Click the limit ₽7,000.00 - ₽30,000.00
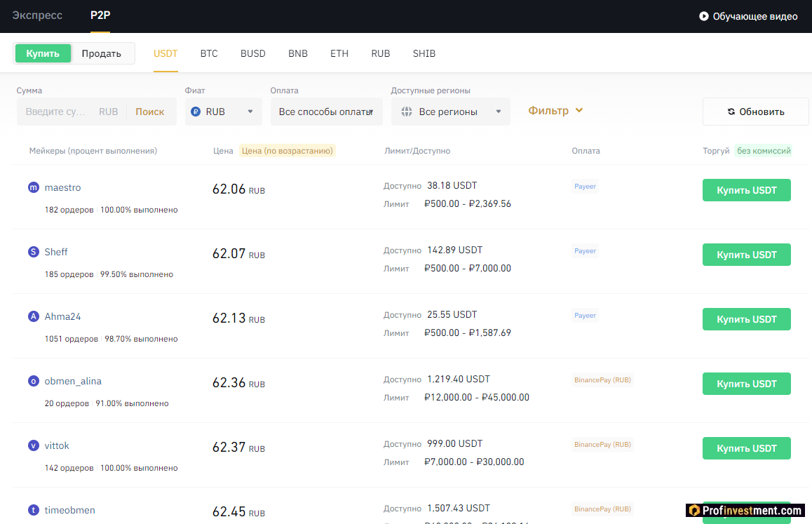 474,462
